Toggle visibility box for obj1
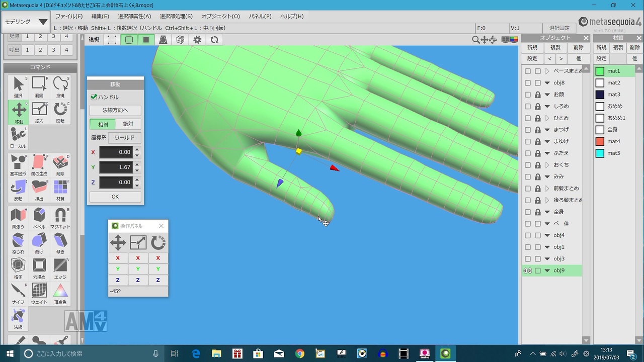The width and height of the screenshot is (644, 362). [x=528, y=247]
